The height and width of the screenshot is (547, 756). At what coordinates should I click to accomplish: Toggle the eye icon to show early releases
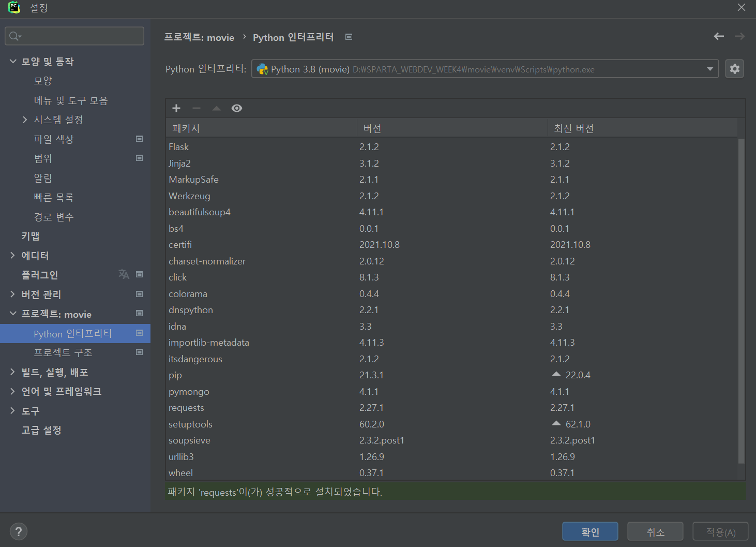pos(237,108)
